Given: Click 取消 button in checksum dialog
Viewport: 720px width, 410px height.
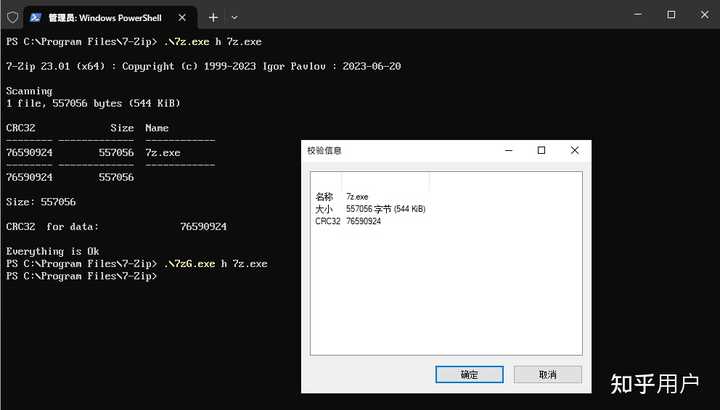Looking at the screenshot, I should coord(548,375).
